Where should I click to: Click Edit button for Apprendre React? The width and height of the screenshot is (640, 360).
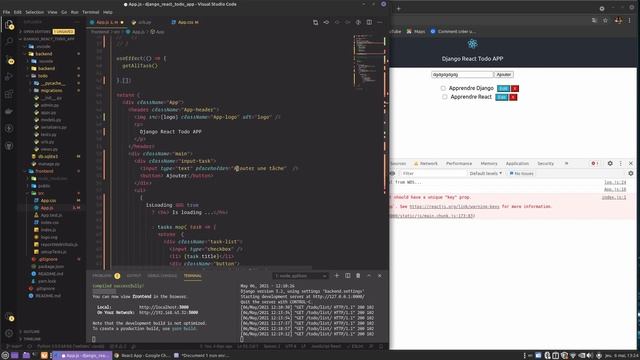(x=502, y=97)
